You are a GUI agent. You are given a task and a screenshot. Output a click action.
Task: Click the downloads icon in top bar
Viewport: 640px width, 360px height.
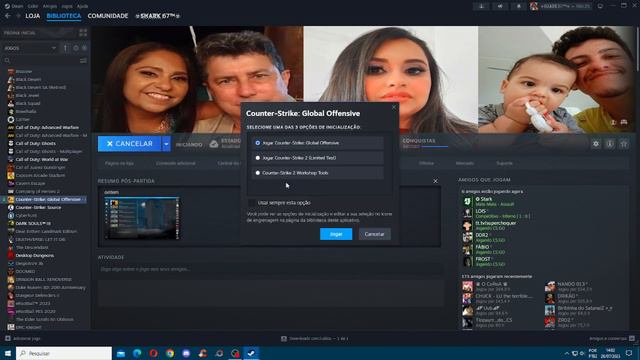pos(482,6)
